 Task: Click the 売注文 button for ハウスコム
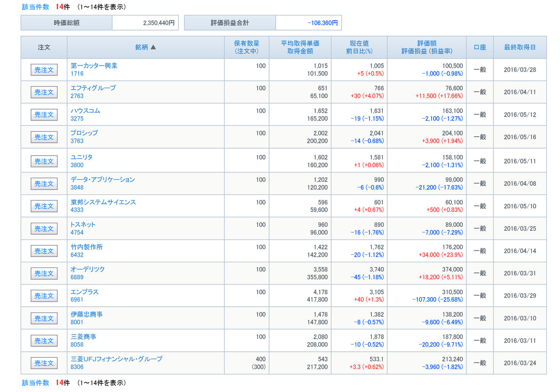(x=44, y=114)
